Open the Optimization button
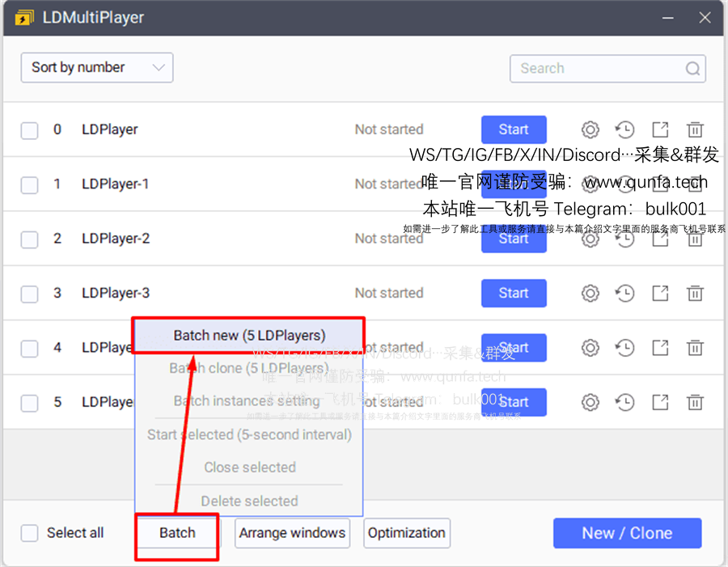728x567 pixels. point(407,533)
